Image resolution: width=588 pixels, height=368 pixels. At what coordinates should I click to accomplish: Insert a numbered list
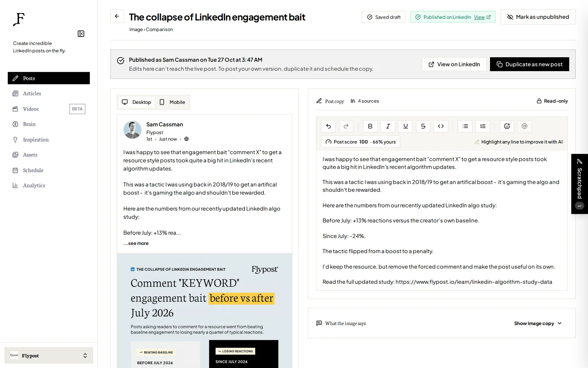coord(483,126)
